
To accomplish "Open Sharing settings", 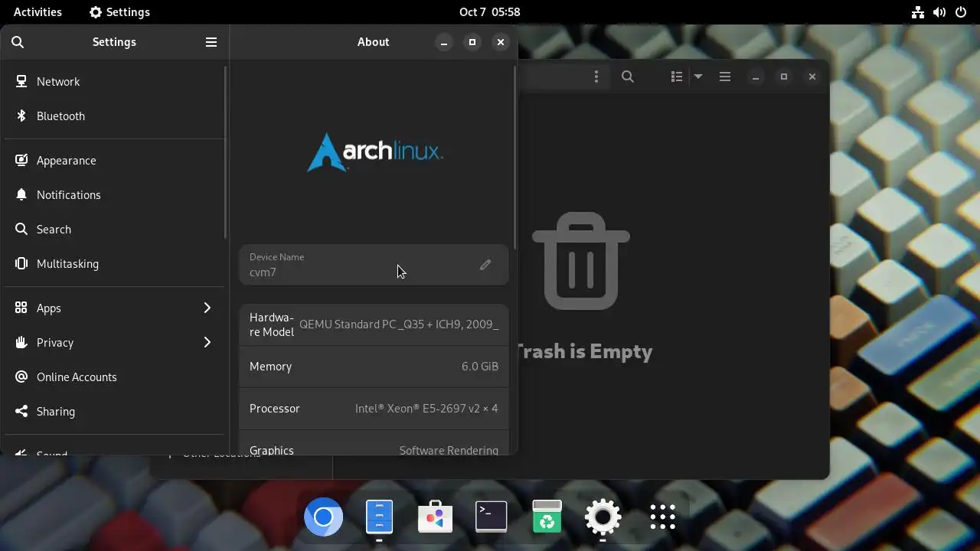I will point(115,411).
